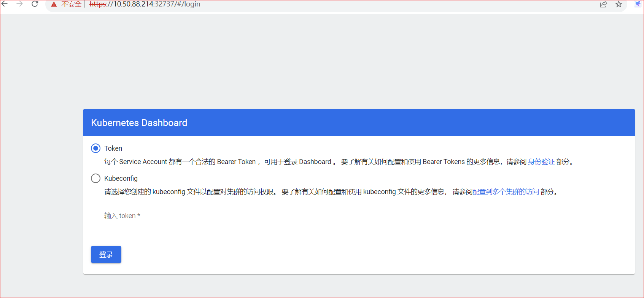Click the kubeconfig 文件 description text
The width and height of the screenshot is (644, 298).
[331, 192]
